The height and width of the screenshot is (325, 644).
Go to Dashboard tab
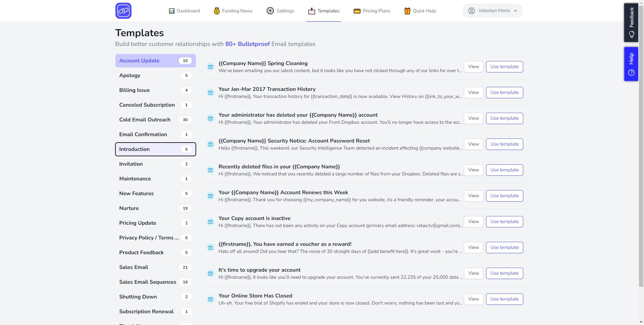(184, 11)
